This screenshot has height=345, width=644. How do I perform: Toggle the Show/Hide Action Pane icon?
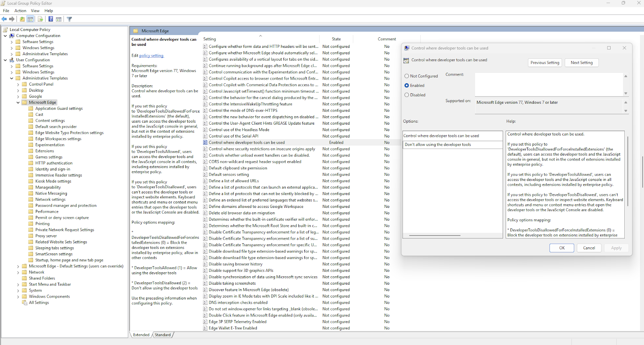(x=59, y=19)
